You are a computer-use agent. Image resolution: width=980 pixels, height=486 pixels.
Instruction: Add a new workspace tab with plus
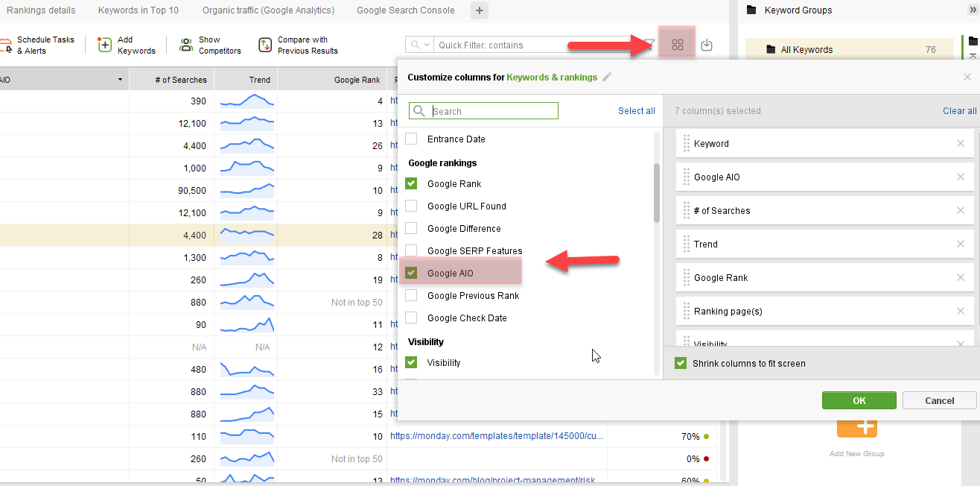480,10
